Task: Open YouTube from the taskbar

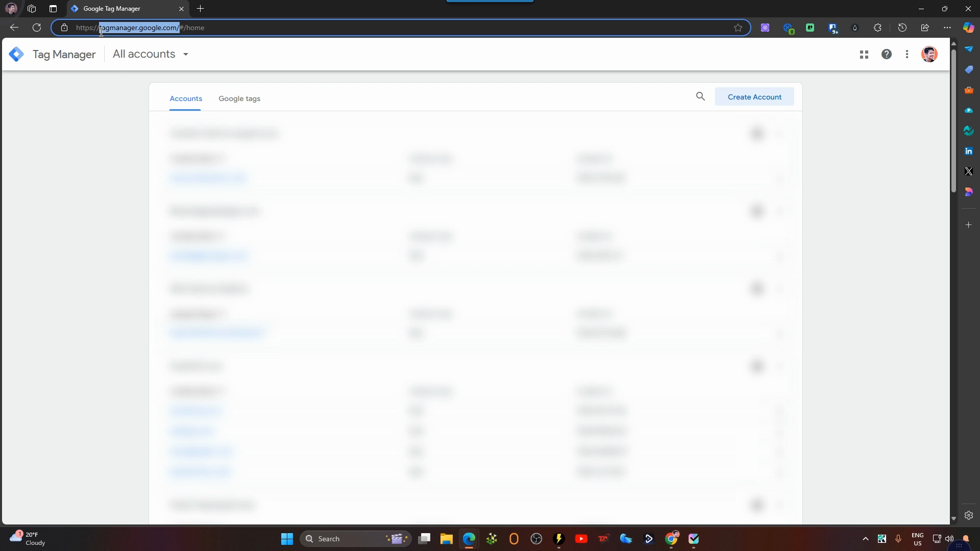Action: click(x=581, y=539)
